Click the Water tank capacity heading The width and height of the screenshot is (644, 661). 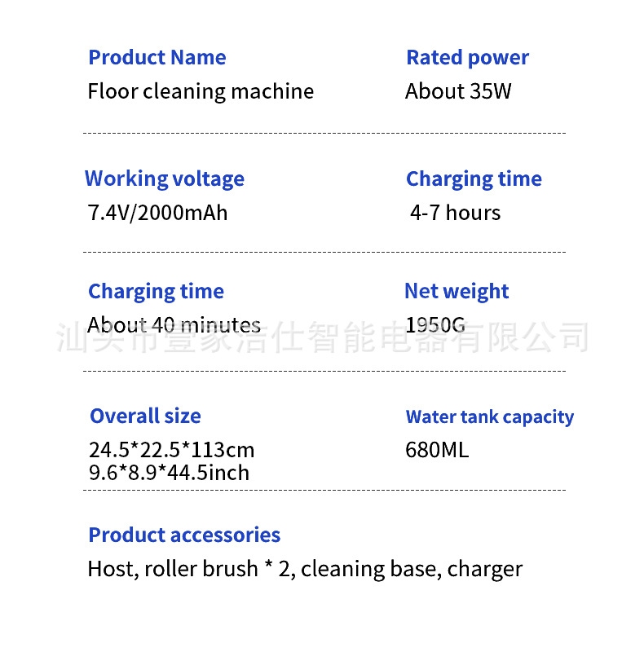[x=490, y=417]
